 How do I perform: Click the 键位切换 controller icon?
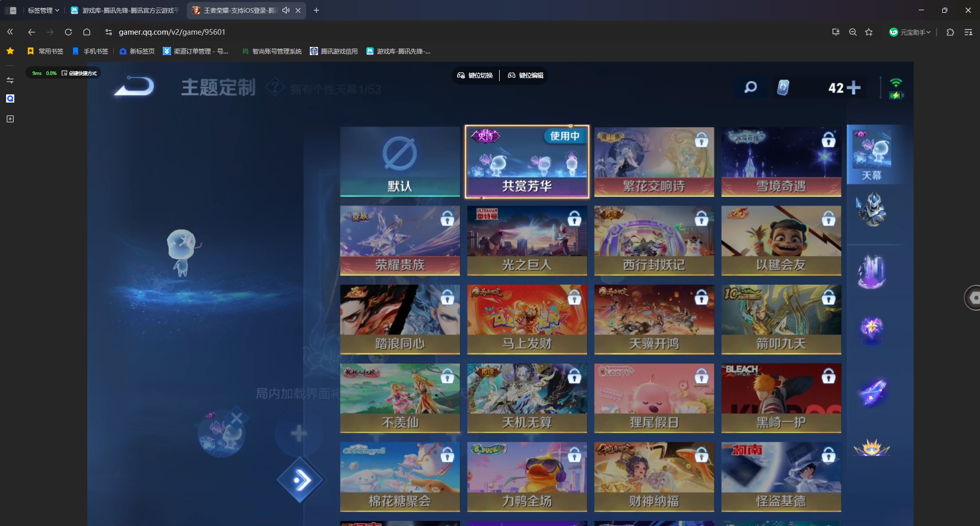click(461, 76)
